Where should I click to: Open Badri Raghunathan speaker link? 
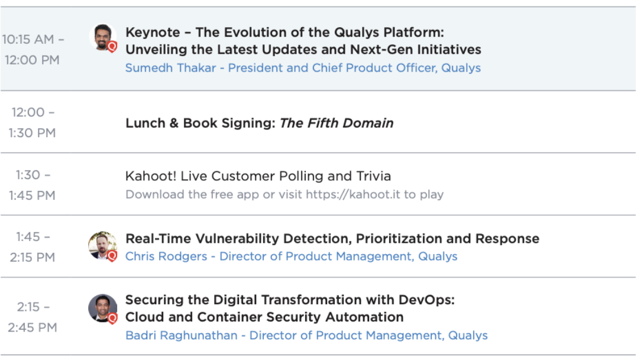[306, 336]
